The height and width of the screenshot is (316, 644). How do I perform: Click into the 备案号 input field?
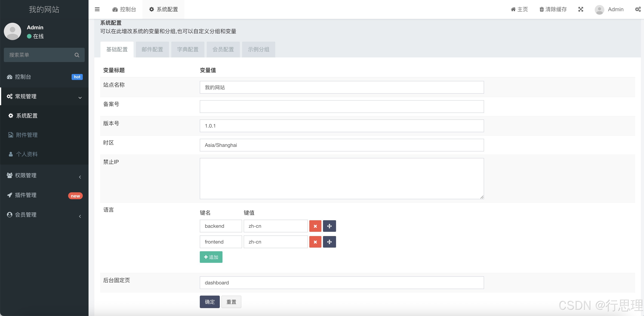(341, 107)
